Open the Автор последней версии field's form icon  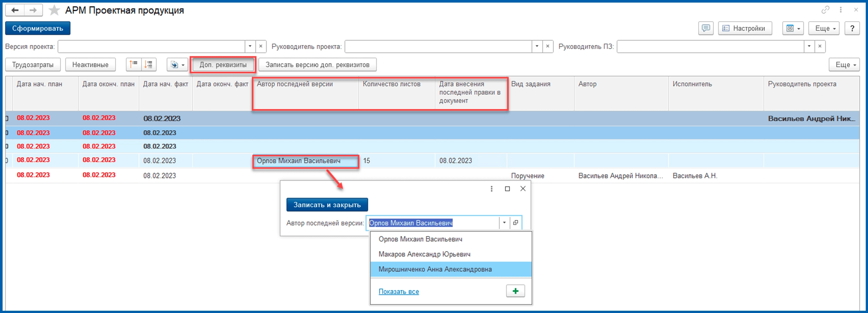[x=516, y=223]
